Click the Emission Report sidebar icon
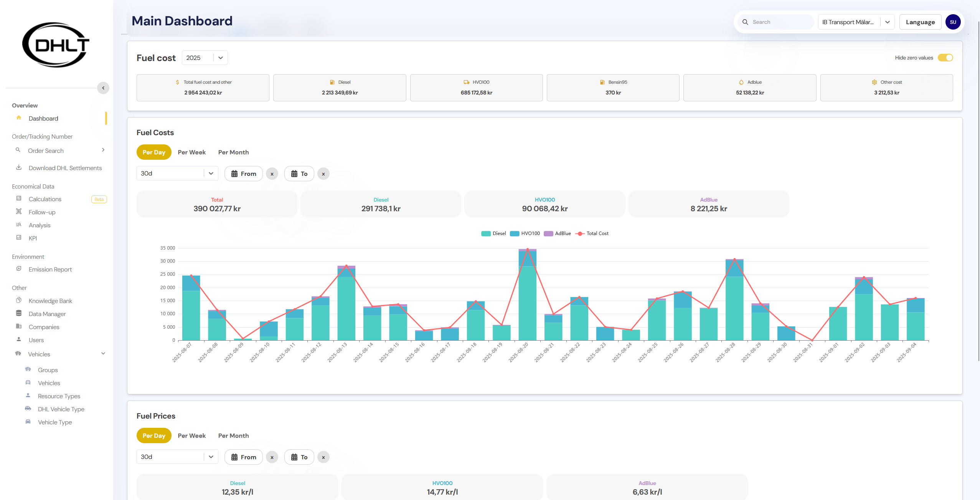The height and width of the screenshot is (500, 980). point(19,269)
